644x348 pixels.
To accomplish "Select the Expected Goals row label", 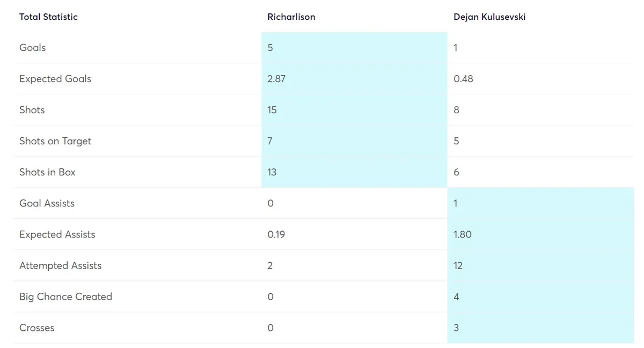I will tap(55, 79).
